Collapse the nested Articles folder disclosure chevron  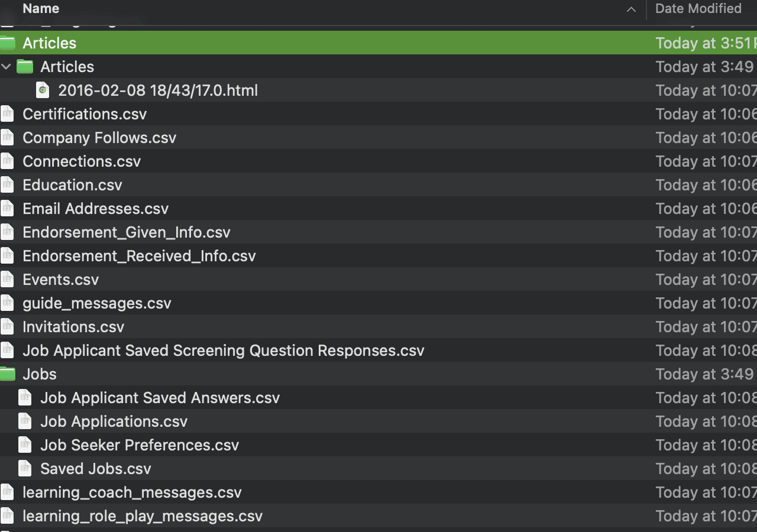(7, 67)
